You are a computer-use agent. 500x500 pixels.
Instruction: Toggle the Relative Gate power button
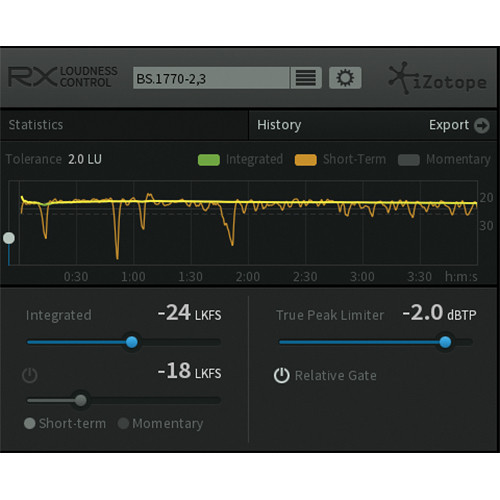(282, 375)
